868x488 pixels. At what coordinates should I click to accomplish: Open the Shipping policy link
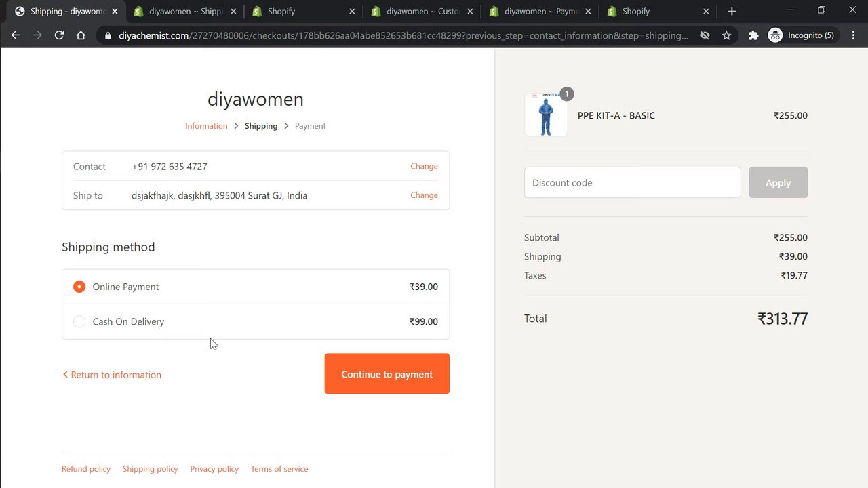(150, 469)
